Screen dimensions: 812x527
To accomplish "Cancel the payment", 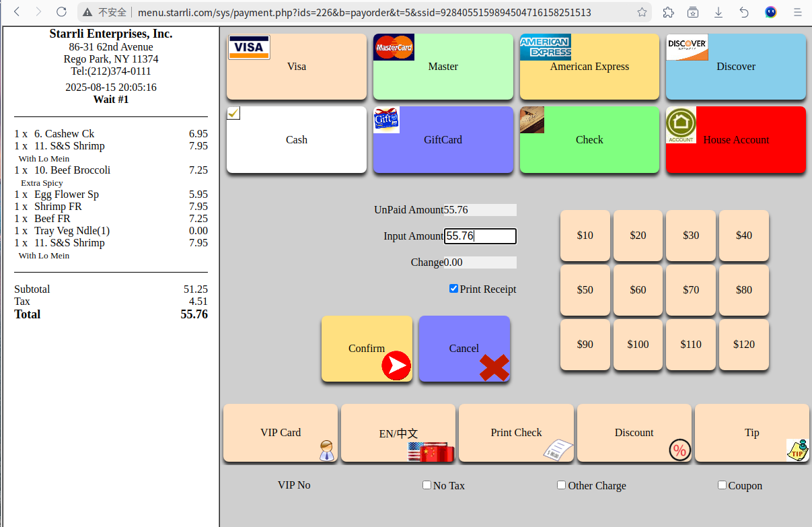I will 464,349.
